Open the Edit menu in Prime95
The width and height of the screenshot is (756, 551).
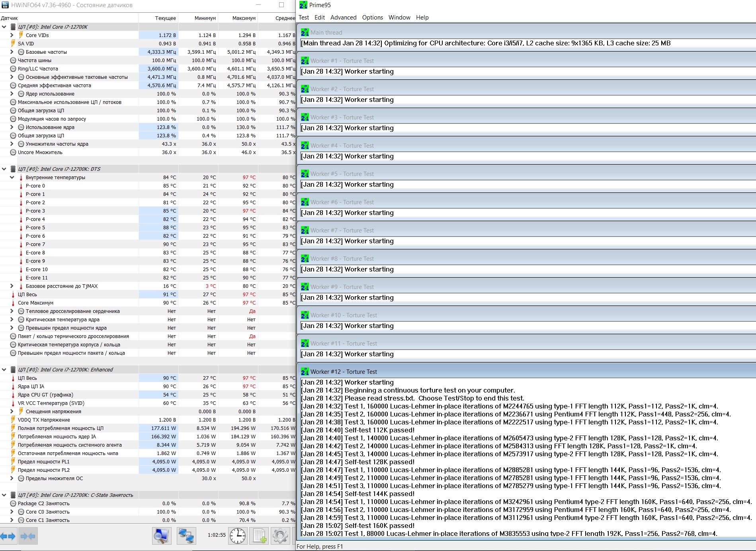point(320,18)
